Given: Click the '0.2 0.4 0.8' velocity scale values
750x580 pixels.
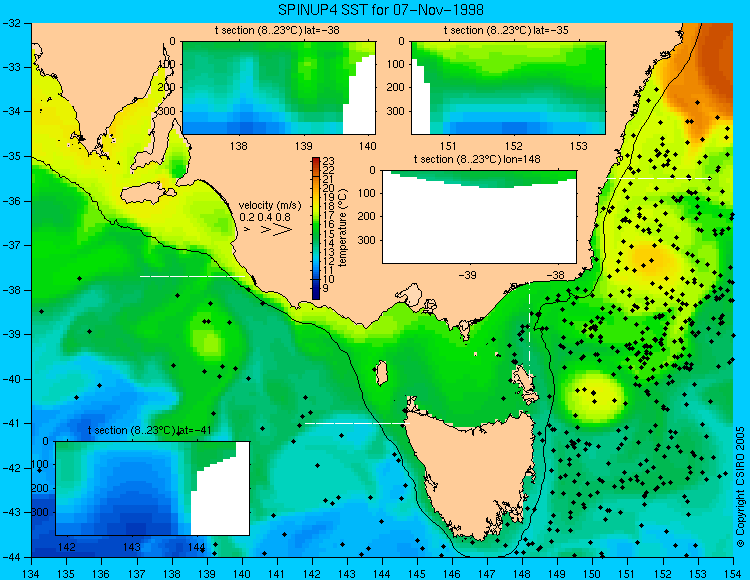Looking at the screenshot, I should click(265, 218).
